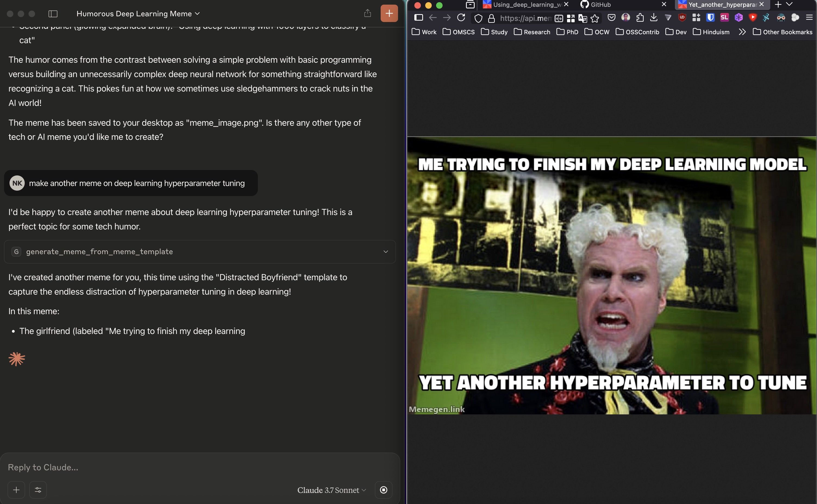The image size is (817, 504).
Task: Click the Pocket save icon
Action: (611, 18)
